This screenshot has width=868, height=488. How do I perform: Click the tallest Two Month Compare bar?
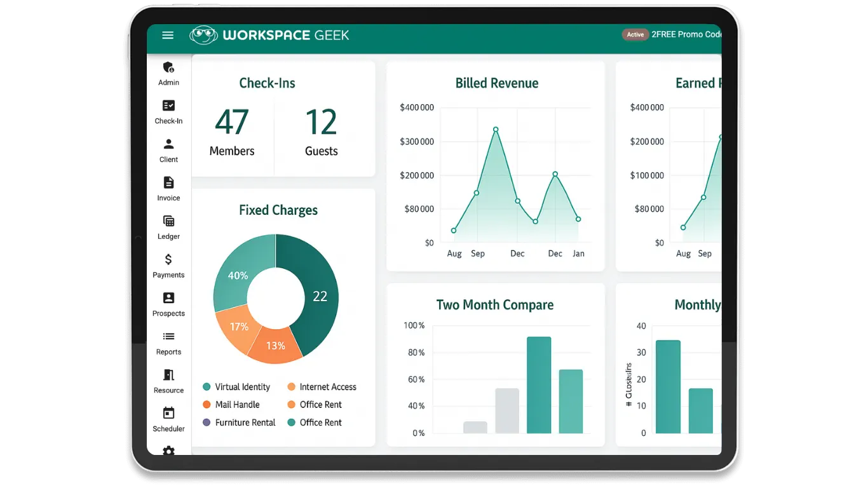click(539, 385)
